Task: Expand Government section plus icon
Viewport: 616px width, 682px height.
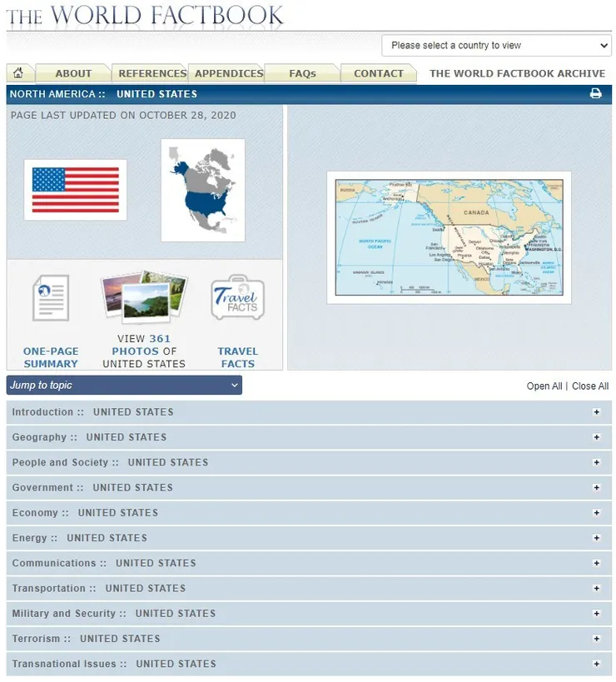Action: coord(596,488)
